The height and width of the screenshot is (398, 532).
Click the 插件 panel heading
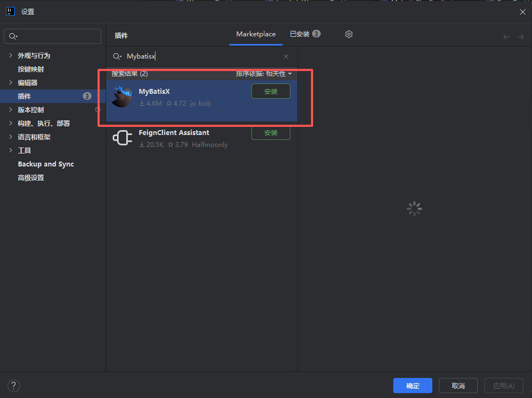click(121, 36)
